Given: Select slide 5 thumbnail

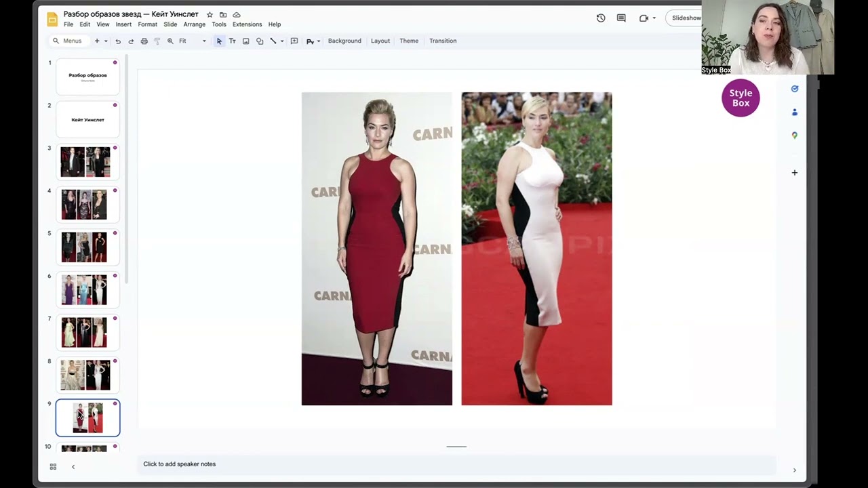Looking at the screenshot, I should coord(87,247).
